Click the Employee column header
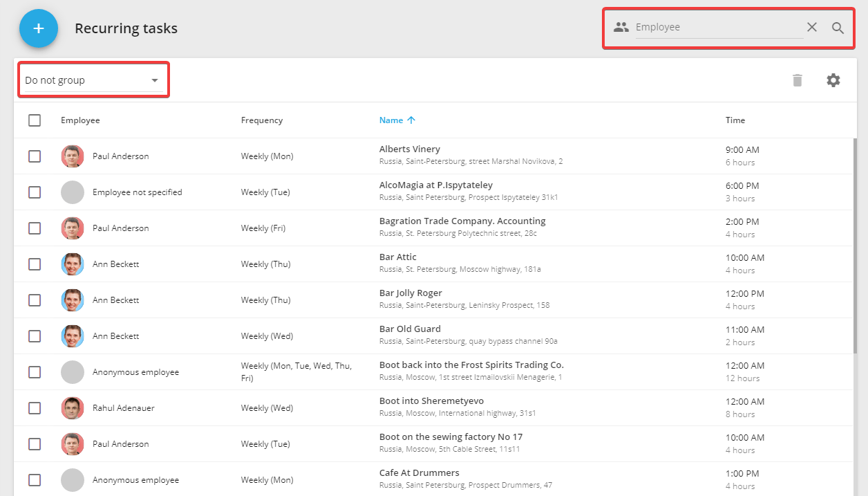868x496 pixels. [x=80, y=120]
